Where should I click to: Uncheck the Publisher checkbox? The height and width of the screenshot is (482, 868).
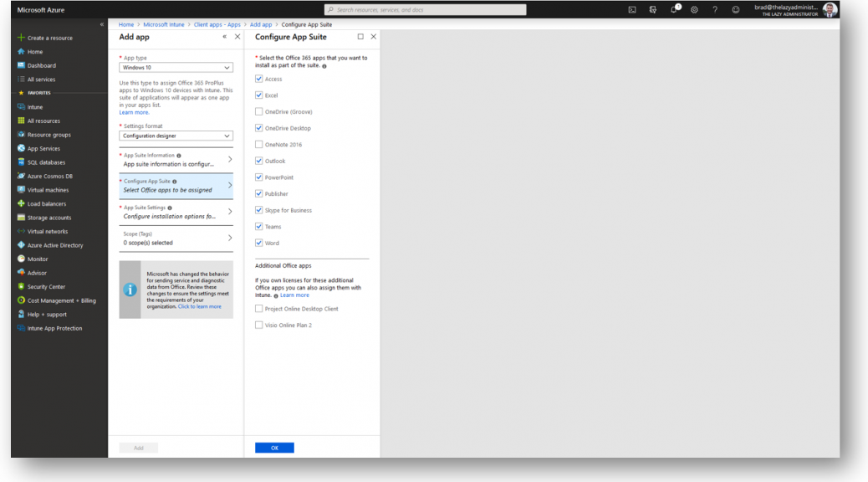pyautogui.click(x=258, y=194)
